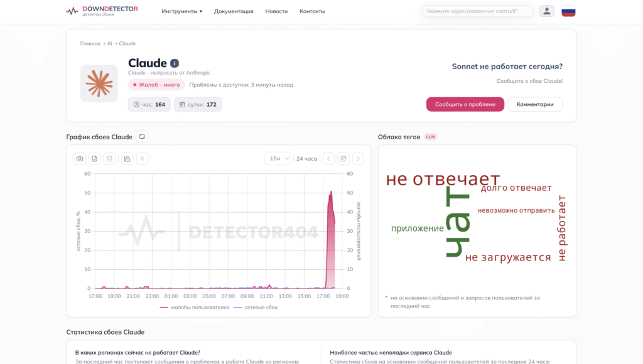Image resolution: width=643 pixels, height=364 pixels.
Task: Click the hourly complaints counter 164
Action: [149, 105]
